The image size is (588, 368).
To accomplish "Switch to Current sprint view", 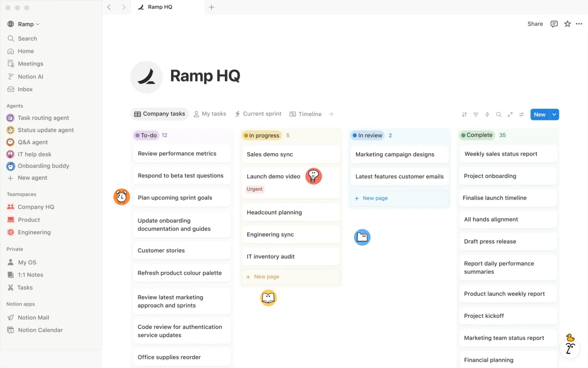I will pos(258,114).
